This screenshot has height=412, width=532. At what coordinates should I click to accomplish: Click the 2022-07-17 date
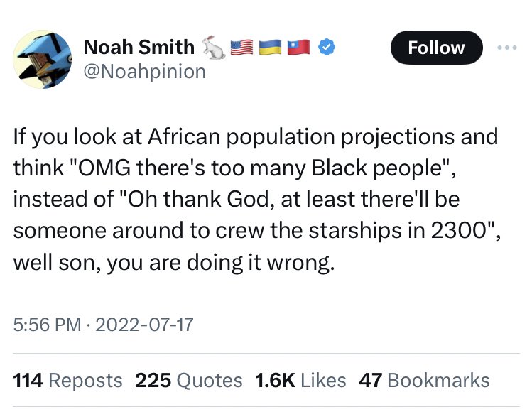pos(144,325)
